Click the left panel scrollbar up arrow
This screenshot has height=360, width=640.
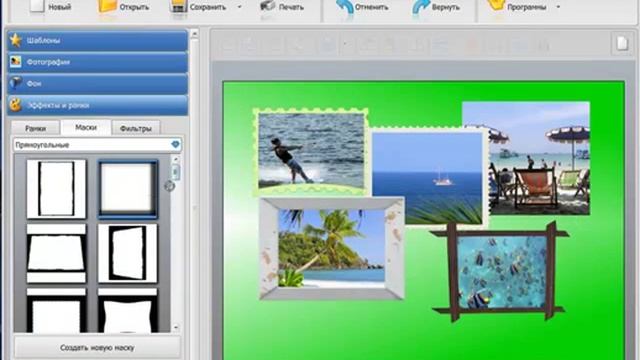(194, 34)
